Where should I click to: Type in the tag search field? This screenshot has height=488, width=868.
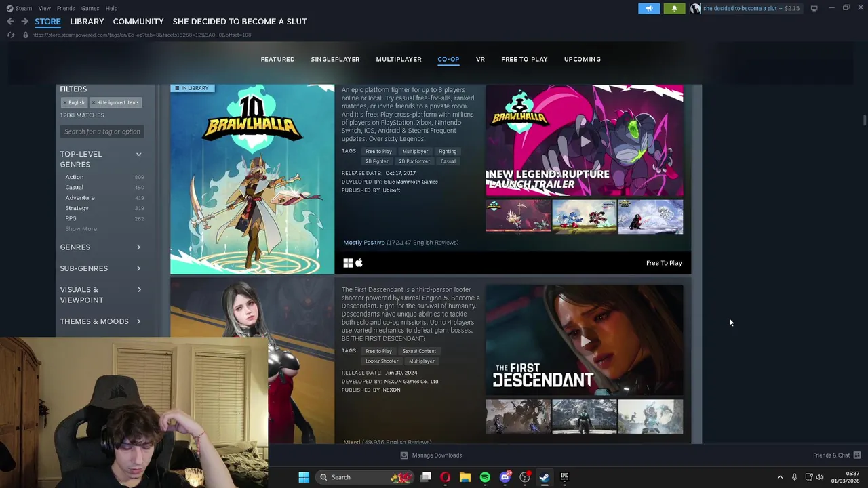pyautogui.click(x=102, y=131)
